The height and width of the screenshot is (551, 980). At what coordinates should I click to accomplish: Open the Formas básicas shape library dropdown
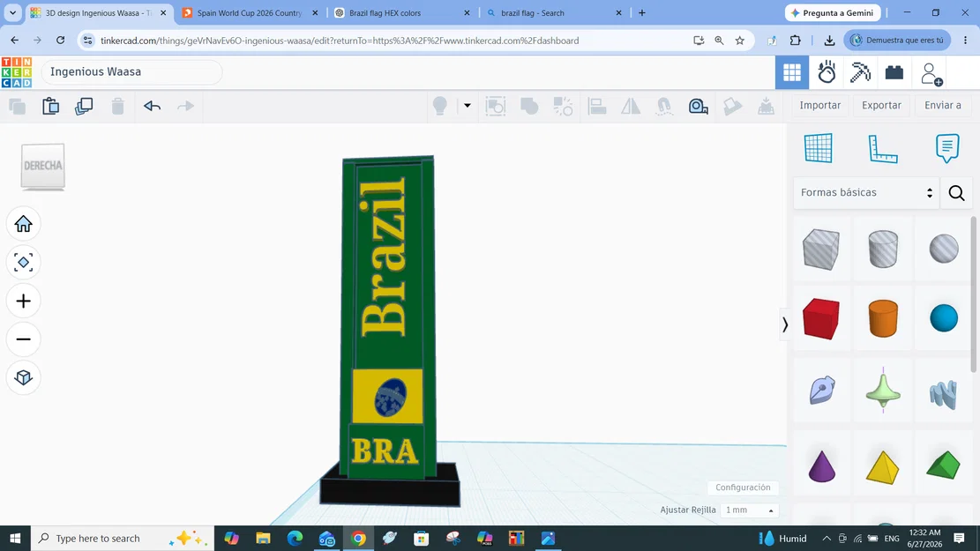pos(865,192)
